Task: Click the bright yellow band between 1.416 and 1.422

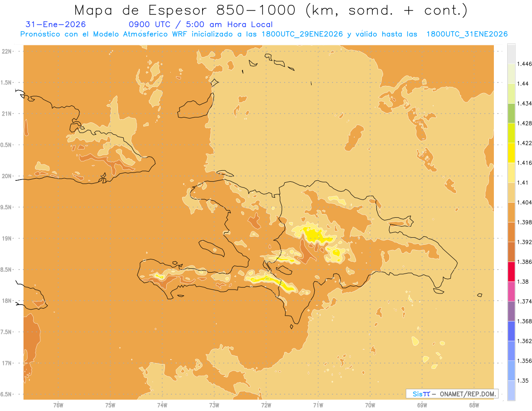Action: (511, 153)
